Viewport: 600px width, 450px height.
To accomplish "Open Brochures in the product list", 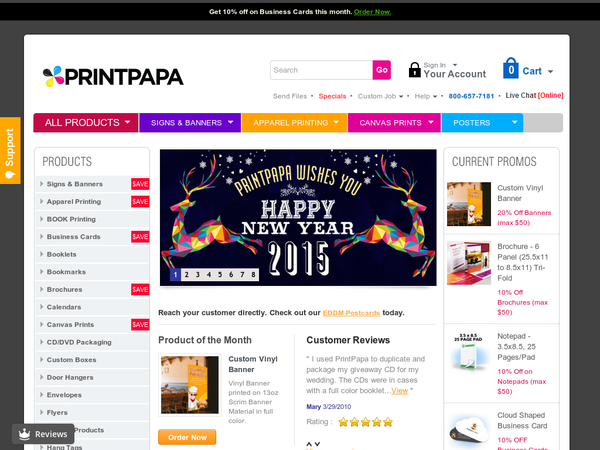I will click(64, 290).
